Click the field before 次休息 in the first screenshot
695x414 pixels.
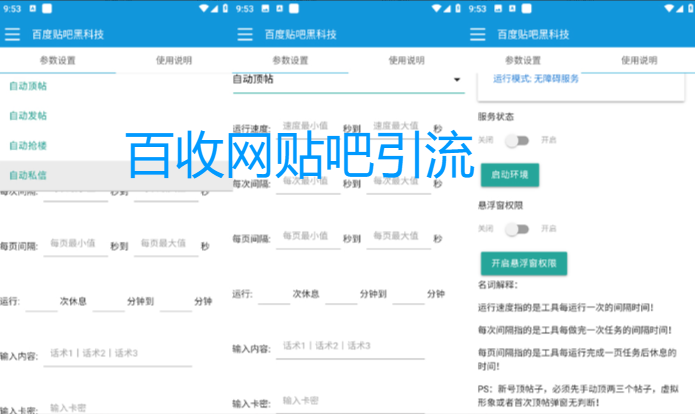coord(41,302)
